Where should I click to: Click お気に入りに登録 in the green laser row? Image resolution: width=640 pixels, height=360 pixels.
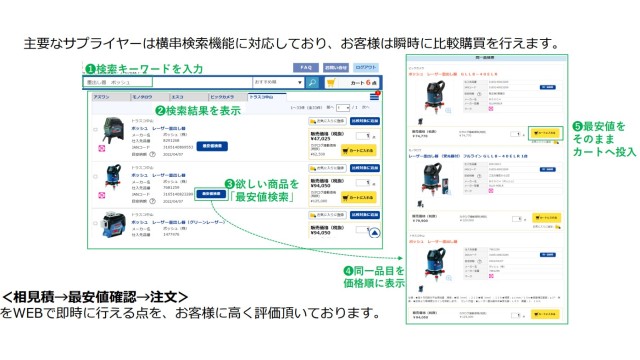[x=327, y=215]
